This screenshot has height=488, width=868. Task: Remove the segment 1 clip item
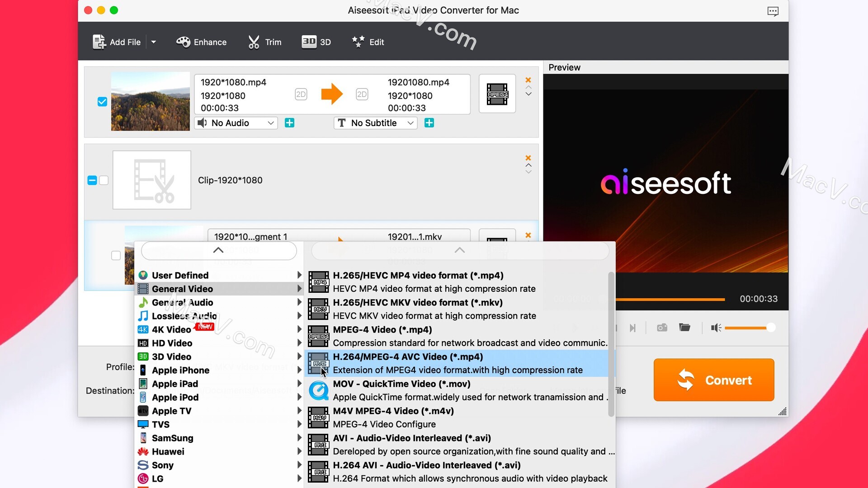tap(528, 235)
